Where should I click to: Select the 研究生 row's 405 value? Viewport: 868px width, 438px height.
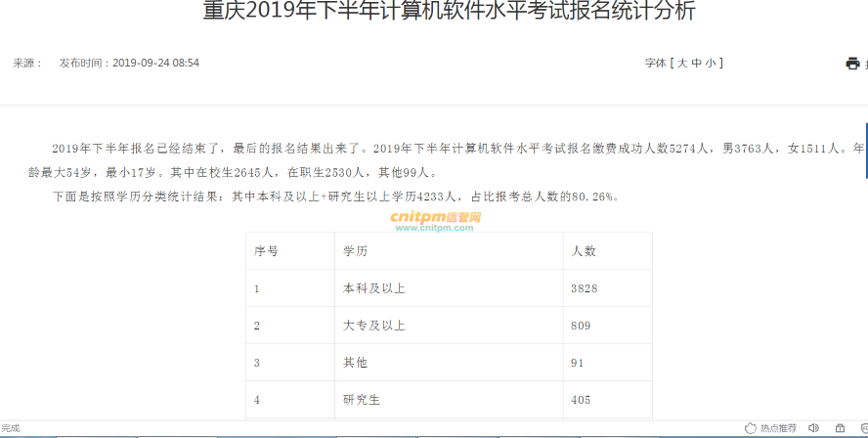(x=581, y=400)
